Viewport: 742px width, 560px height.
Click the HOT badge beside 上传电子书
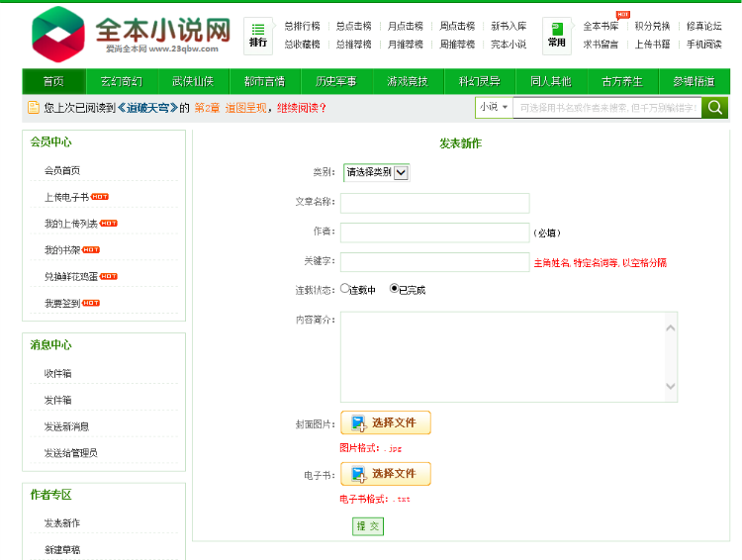100,197
